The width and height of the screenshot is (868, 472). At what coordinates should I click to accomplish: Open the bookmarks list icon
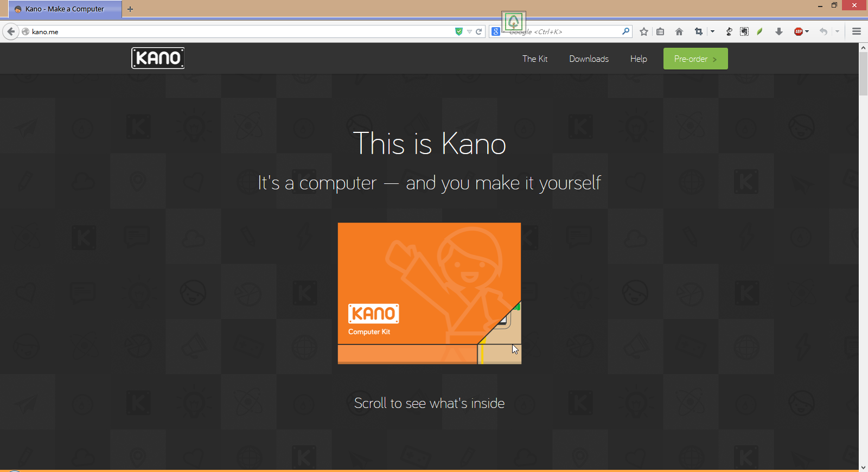tap(660, 31)
